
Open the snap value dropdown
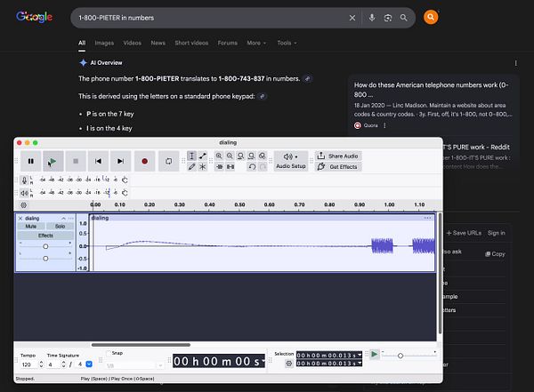(x=160, y=366)
